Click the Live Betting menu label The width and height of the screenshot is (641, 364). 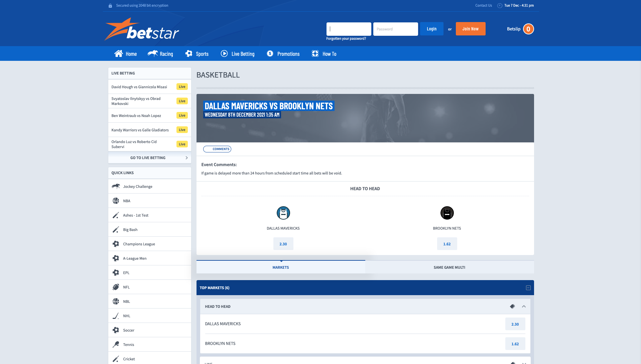[243, 54]
